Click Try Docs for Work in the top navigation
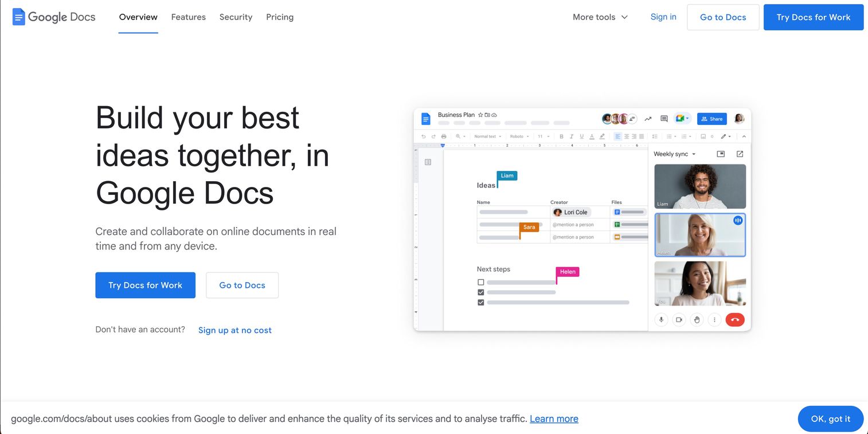Screen dimensions: 868x434 pyautogui.click(x=814, y=17)
